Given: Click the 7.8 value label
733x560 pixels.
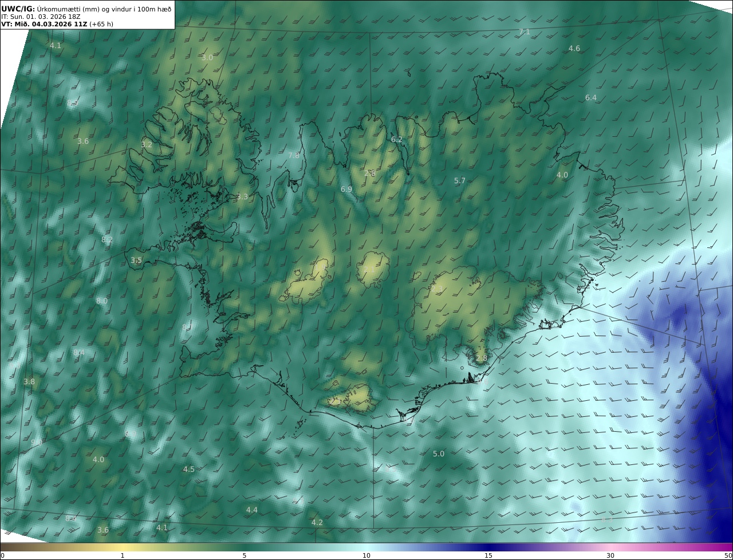Looking at the screenshot, I should click(294, 155).
